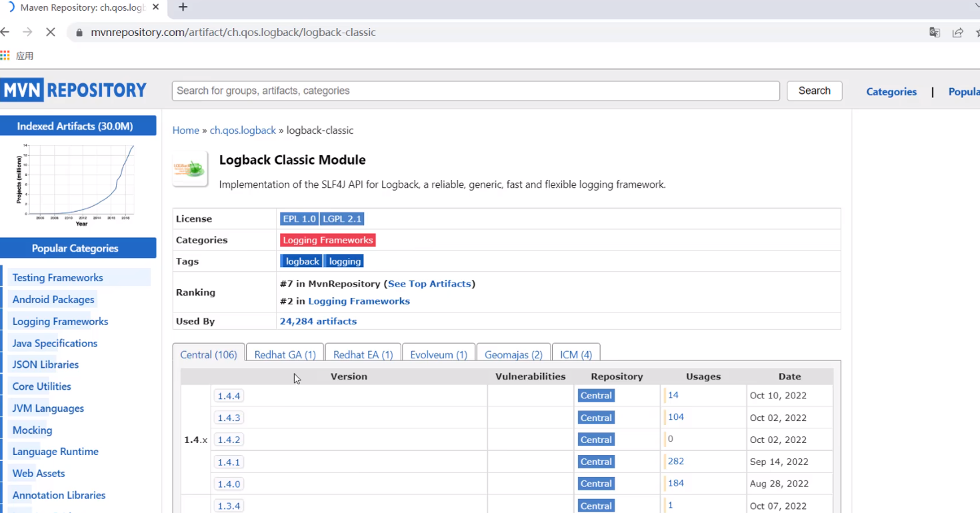Image resolution: width=980 pixels, height=513 pixels.
Task: Switch to the ICM (4) tab
Action: [576, 354]
